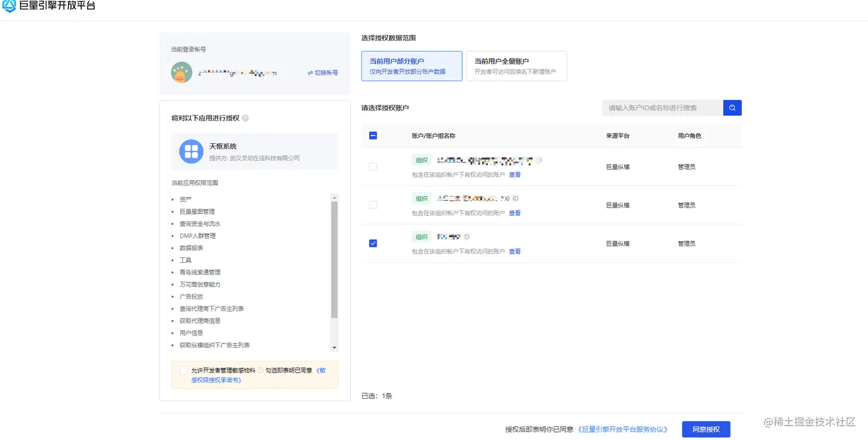Click the logged-in account avatar
Viewport: 868px width, 440px height.
pyautogui.click(x=181, y=72)
